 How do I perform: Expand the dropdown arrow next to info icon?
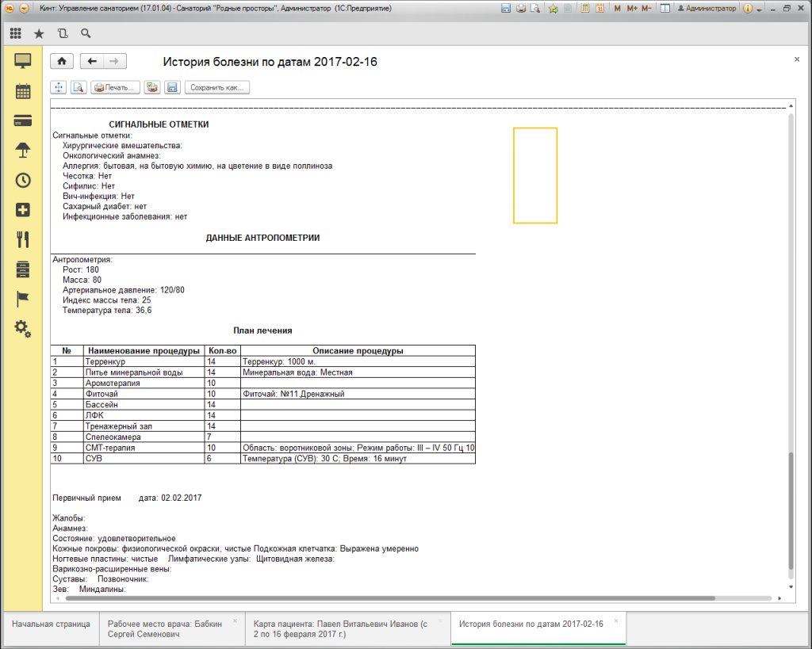(760, 8)
